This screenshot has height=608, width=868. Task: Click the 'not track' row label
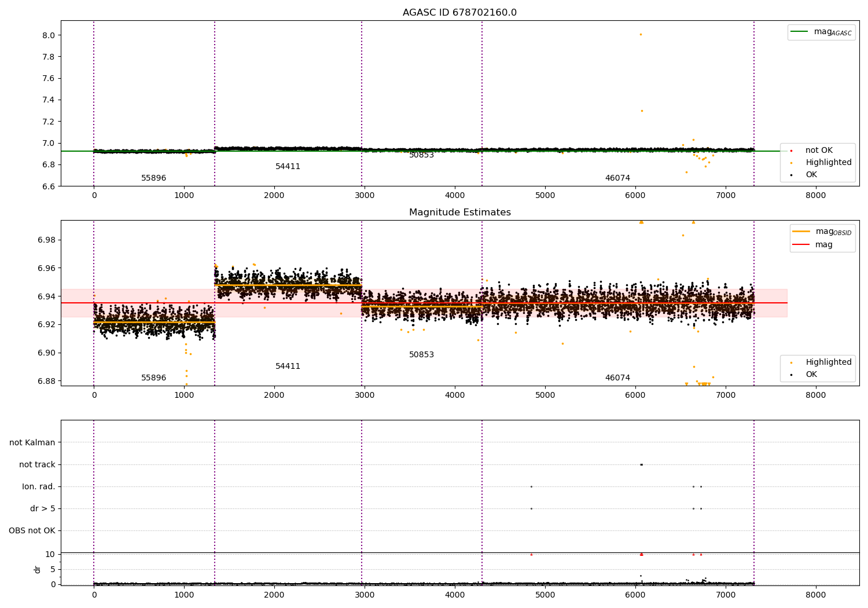[37, 465]
